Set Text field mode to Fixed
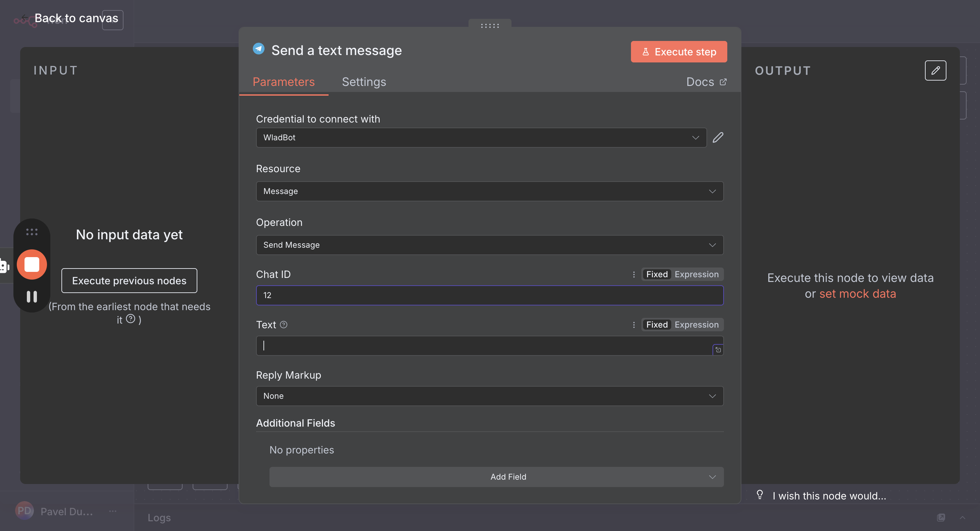 point(656,325)
